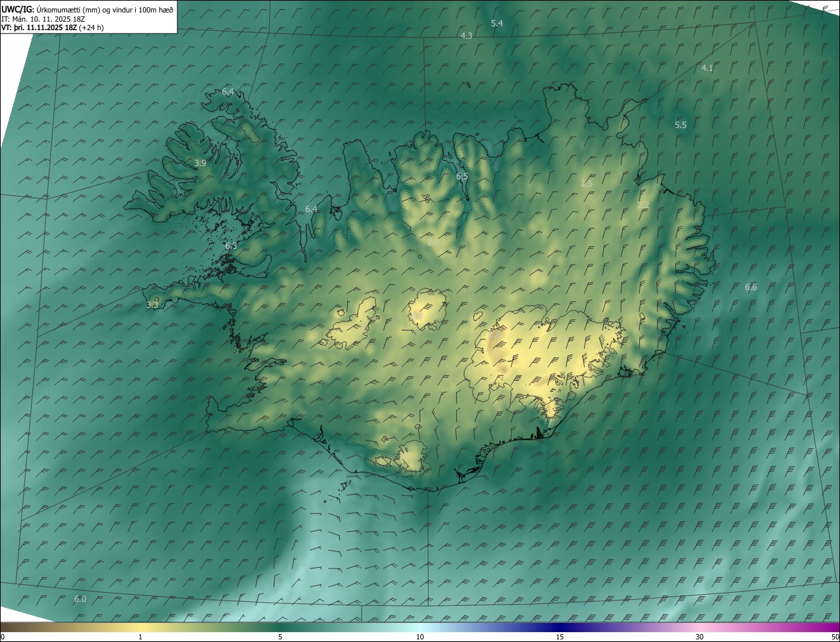This screenshot has height=642, width=840.
Task: Click the "IT: Mán. 10. 11. 2025 18Z" line
Action: pos(43,19)
